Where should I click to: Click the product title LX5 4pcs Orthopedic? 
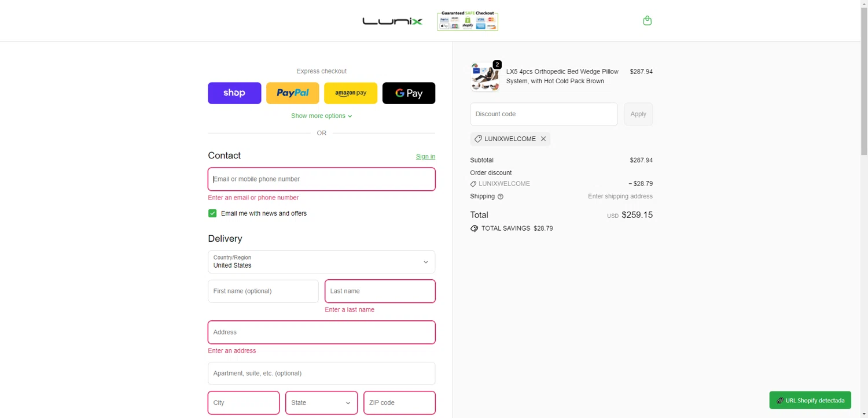(x=562, y=76)
